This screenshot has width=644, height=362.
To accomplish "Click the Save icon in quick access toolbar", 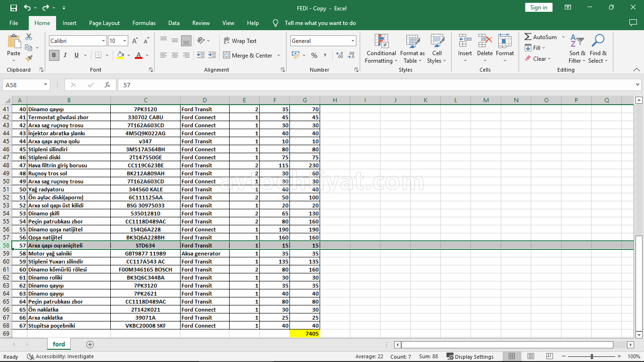I will tap(14, 8).
